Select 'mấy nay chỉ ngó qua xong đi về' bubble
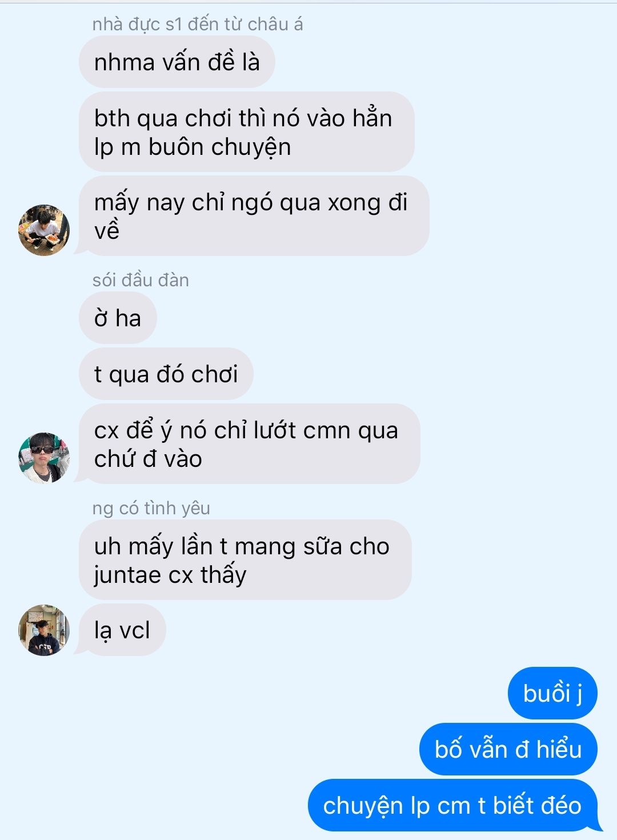 click(254, 216)
